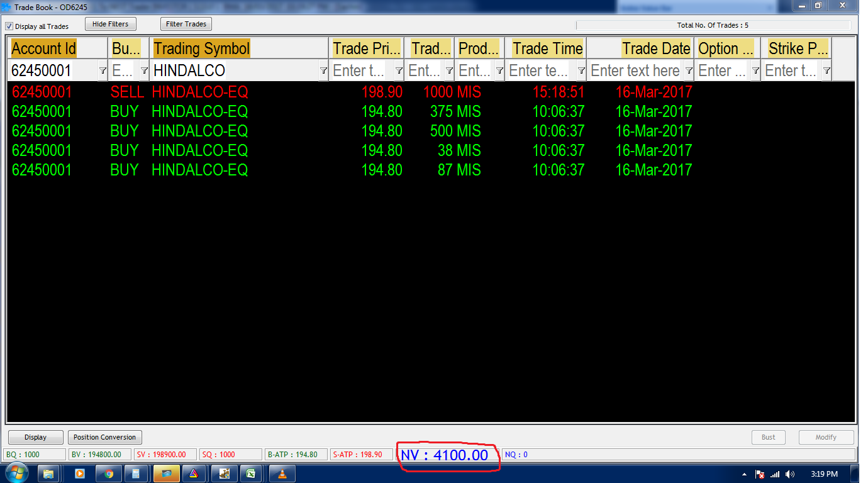Click the Filter Trades button
868x483 pixels.
(x=186, y=24)
